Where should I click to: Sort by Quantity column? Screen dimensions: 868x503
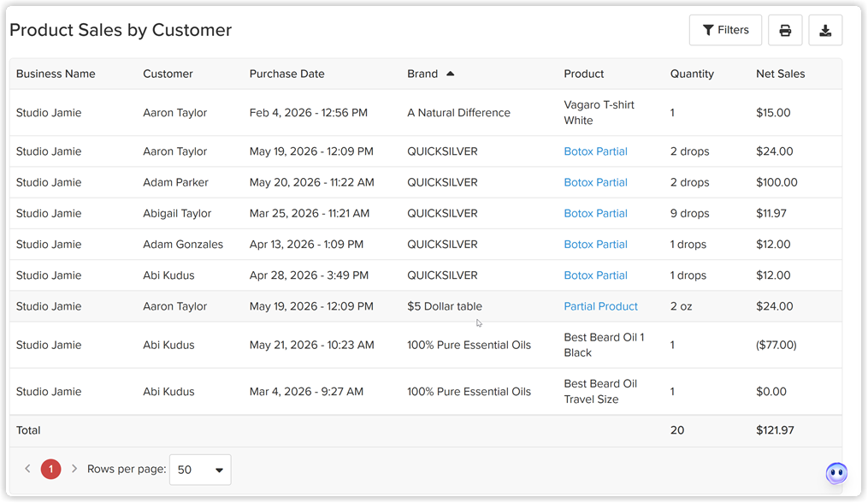pos(692,74)
